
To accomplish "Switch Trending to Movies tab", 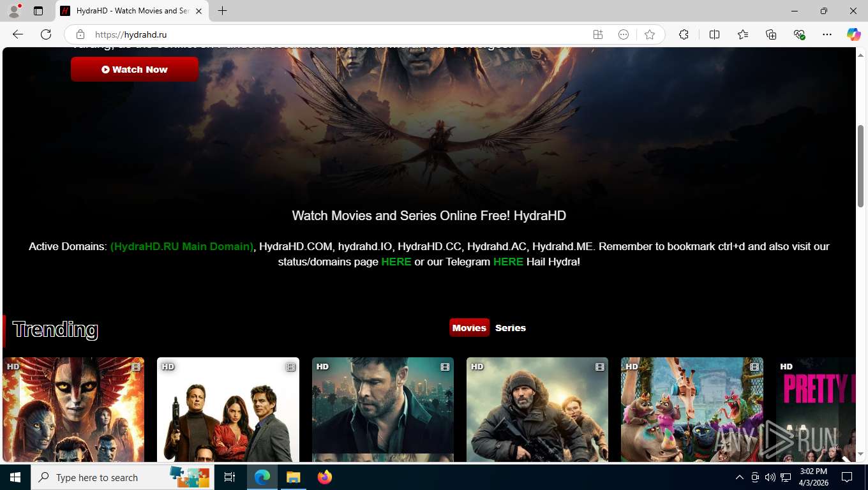I will point(469,328).
